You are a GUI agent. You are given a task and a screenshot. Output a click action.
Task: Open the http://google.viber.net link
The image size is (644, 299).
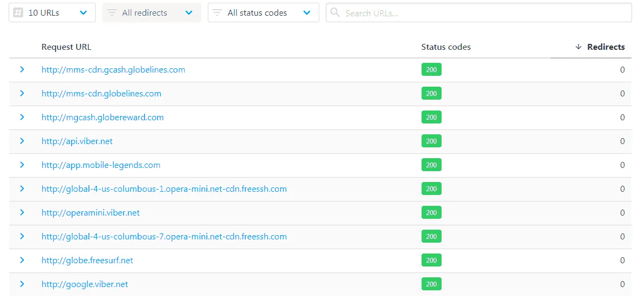[x=84, y=284]
